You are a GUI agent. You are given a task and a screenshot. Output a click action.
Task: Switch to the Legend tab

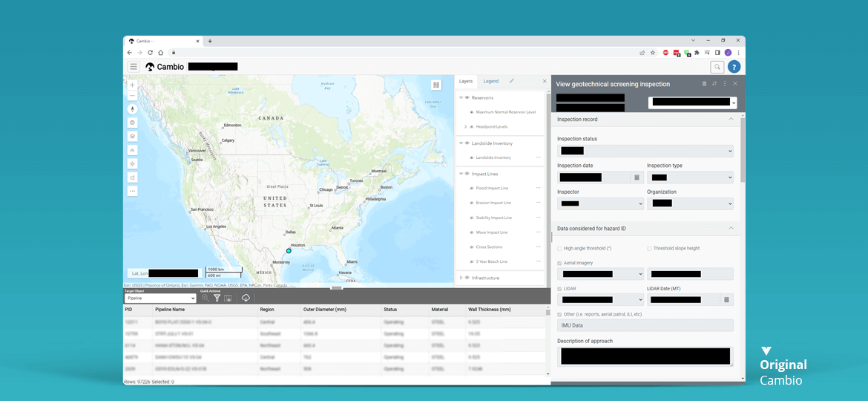491,81
